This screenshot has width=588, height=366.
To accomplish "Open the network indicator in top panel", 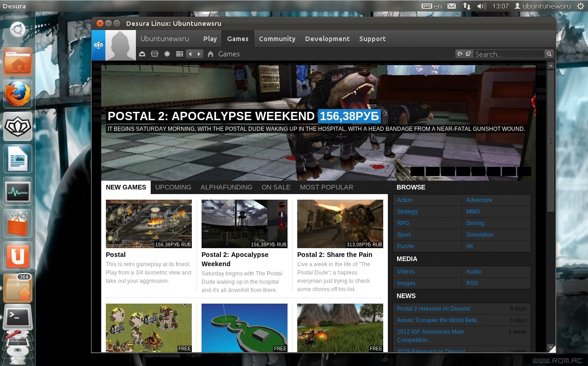I will [467, 6].
